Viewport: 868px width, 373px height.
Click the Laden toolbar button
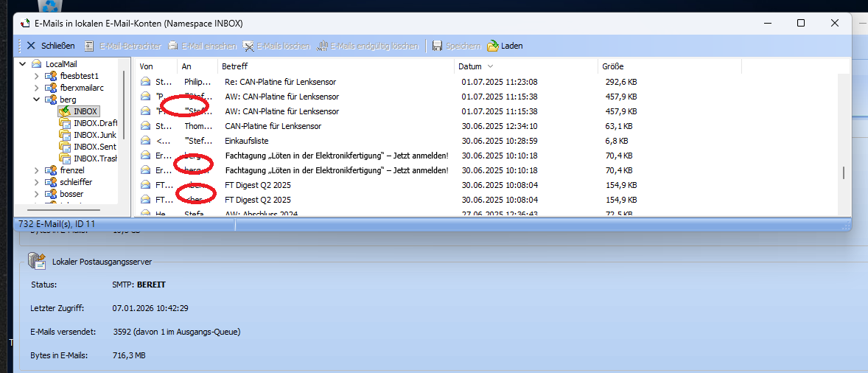tap(504, 46)
